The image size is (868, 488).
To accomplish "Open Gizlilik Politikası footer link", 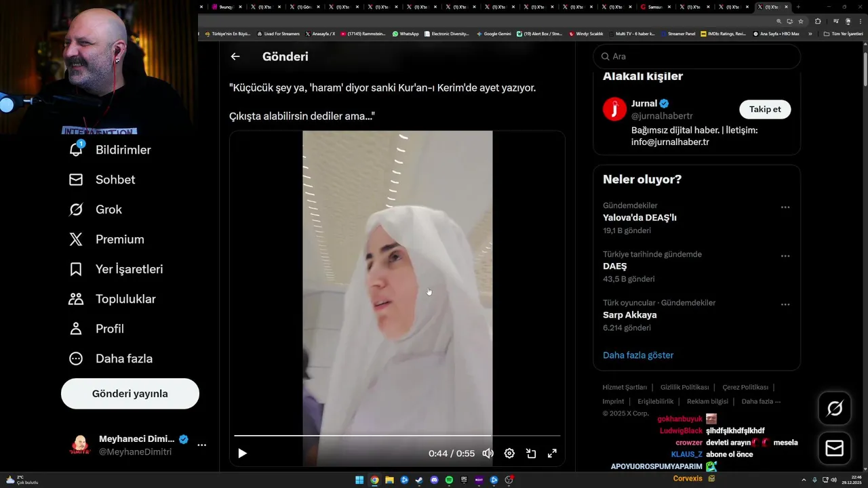I will point(684,387).
